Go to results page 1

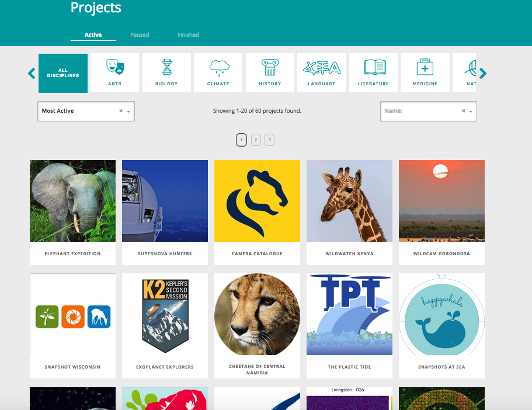coord(241,140)
